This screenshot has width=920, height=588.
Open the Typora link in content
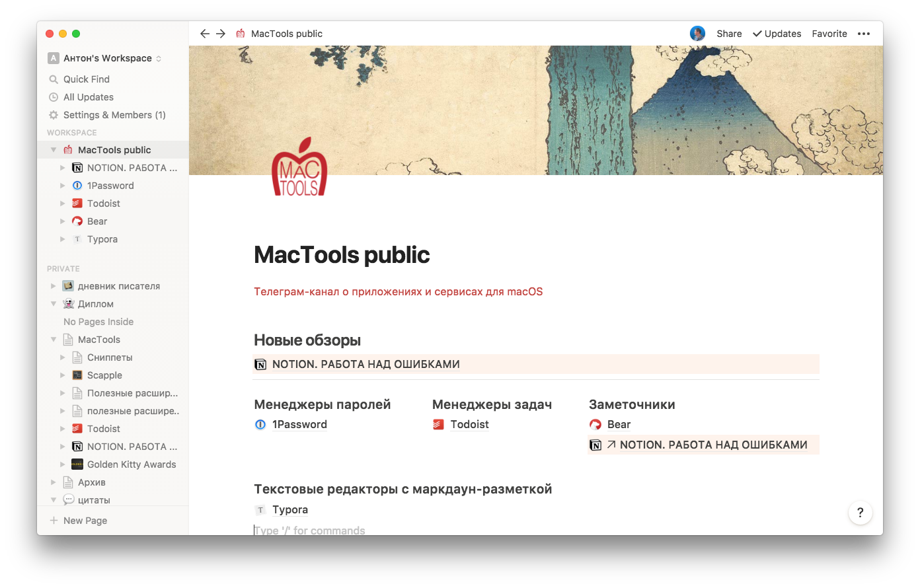pos(290,509)
